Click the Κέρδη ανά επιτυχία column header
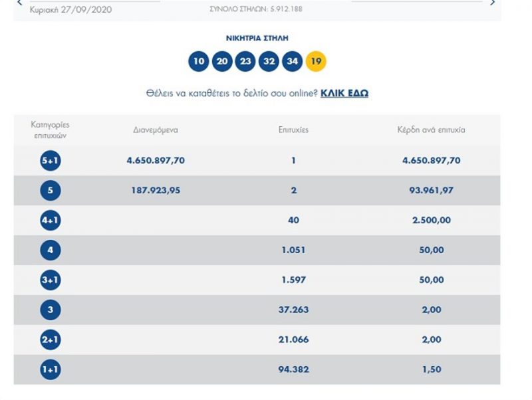 click(431, 130)
